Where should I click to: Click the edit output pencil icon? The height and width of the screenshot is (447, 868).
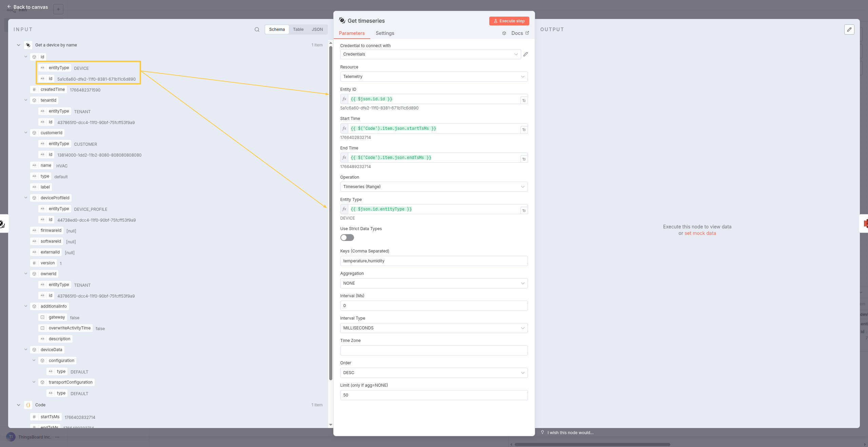click(x=849, y=29)
